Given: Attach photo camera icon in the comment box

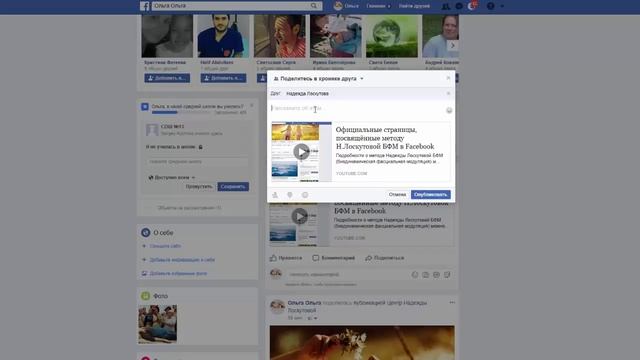Looking at the screenshot, I should [425, 275].
